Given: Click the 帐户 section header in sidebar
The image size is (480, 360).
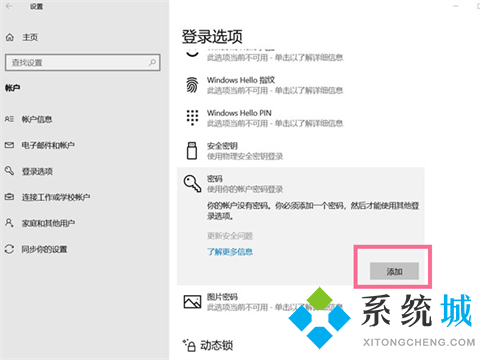Looking at the screenshot, I should (x=13, y=88).
